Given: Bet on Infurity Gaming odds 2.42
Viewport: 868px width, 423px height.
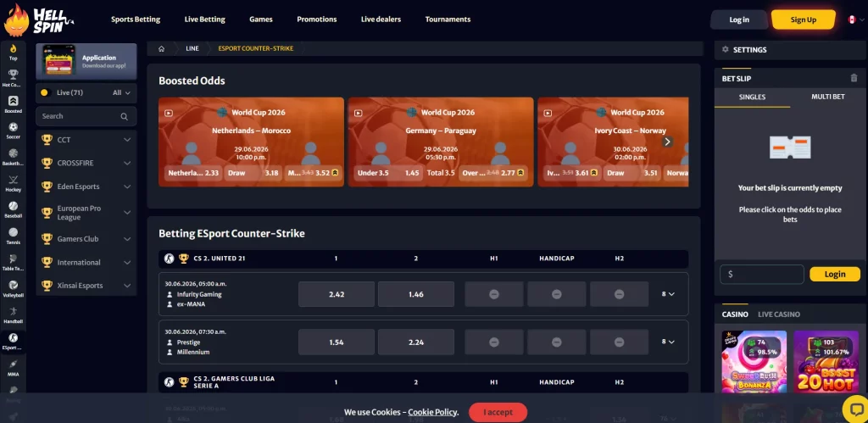Looking at the screenshot, I should click(x=337, y=294).
